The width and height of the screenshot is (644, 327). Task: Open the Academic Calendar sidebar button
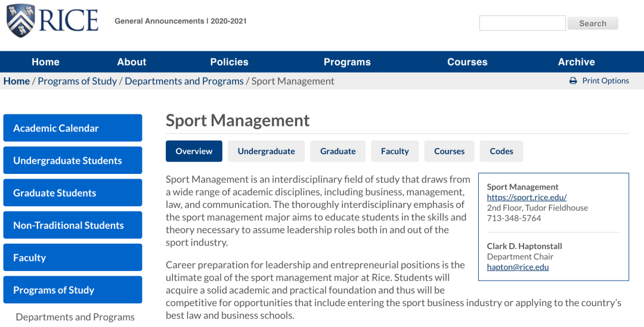(73, 128)
